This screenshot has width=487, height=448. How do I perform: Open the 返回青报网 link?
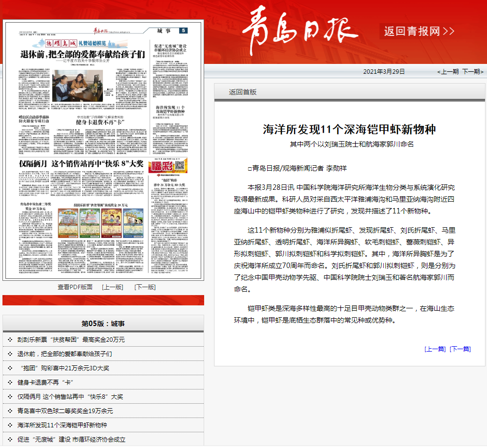pos(419,31)
